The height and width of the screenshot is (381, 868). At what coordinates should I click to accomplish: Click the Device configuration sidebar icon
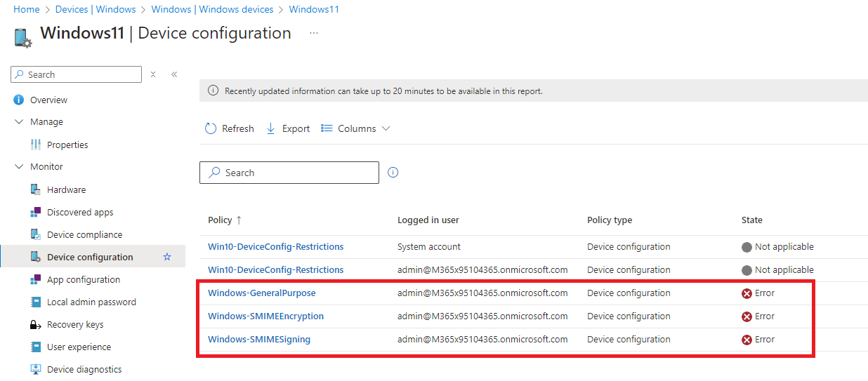click(x=36, y=257)
